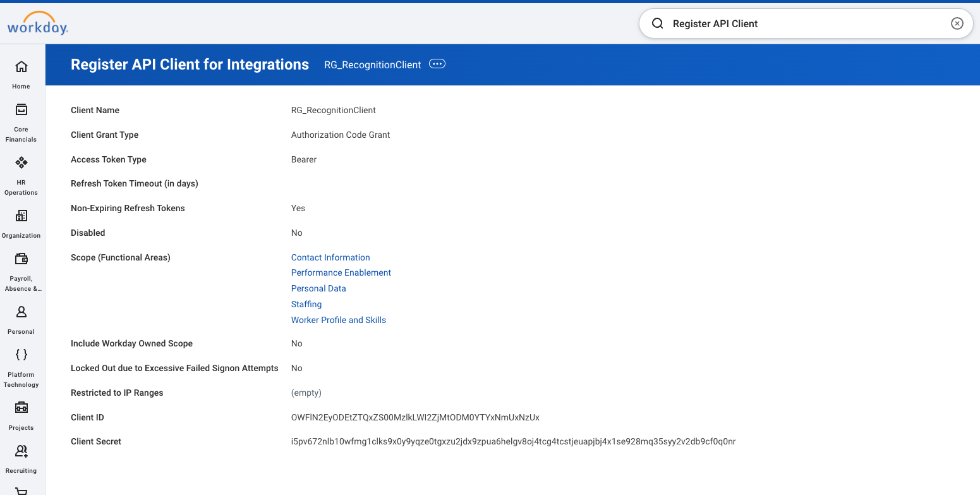Click RG_RecognitionClient in the page header
This screenshot has height=495, width=980.
click(x=373, y=64)
